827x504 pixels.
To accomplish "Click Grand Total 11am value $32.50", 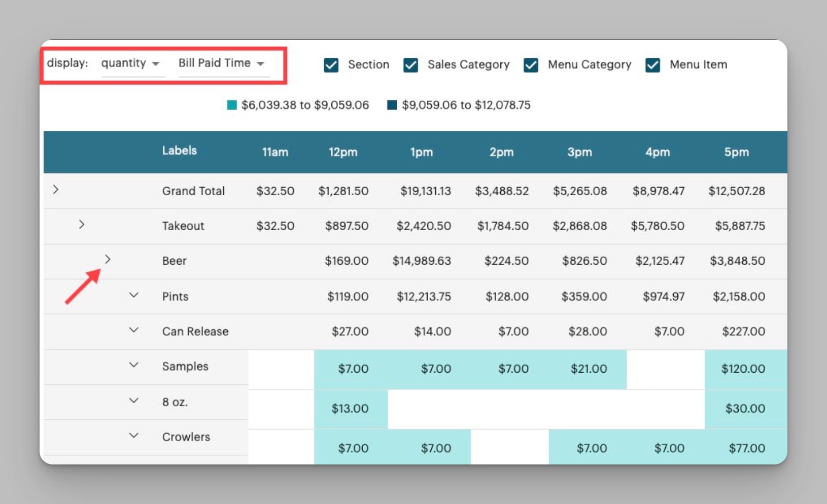I will tap(275, 191).
